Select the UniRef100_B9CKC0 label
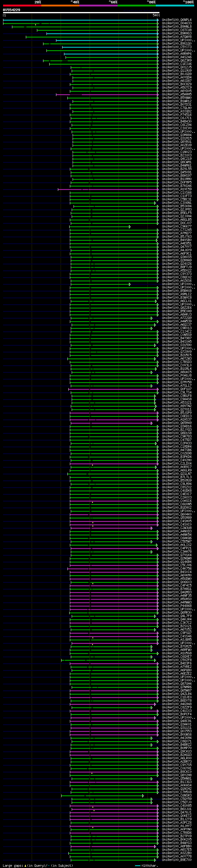197x868 pixels. 176,771
